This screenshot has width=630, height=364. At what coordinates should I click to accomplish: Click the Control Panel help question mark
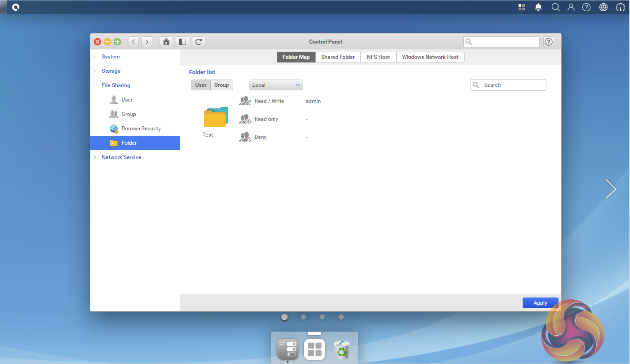coord(548,42)
